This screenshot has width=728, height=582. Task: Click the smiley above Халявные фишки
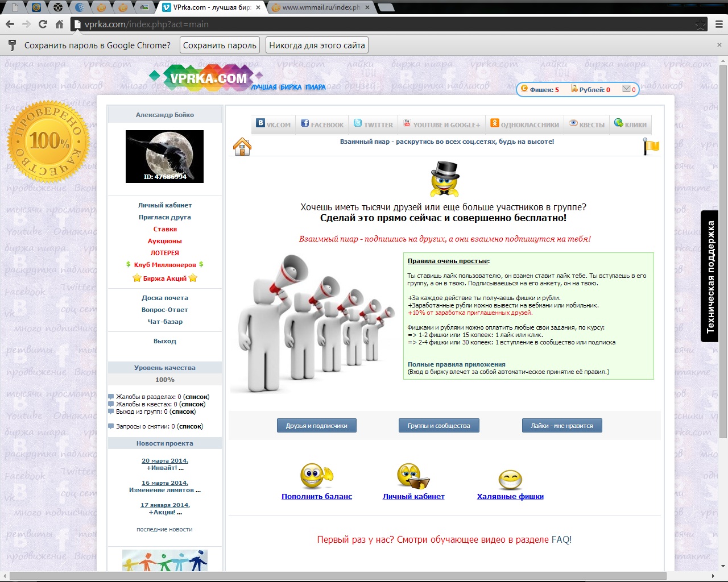[x=510, y=479]
